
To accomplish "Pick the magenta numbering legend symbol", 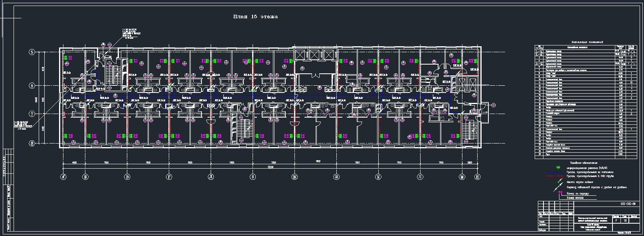I will pos(560,192).
